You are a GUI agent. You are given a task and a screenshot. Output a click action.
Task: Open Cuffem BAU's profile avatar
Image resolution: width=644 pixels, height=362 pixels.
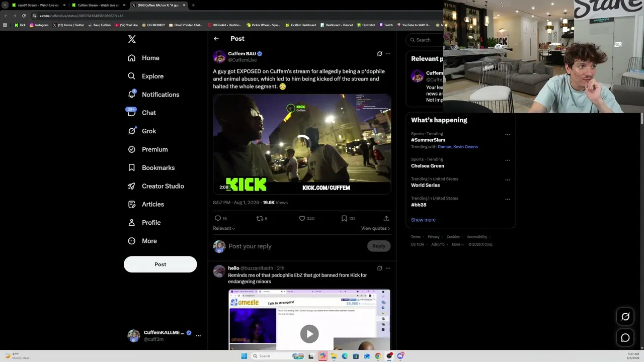(x=219, y=56)
